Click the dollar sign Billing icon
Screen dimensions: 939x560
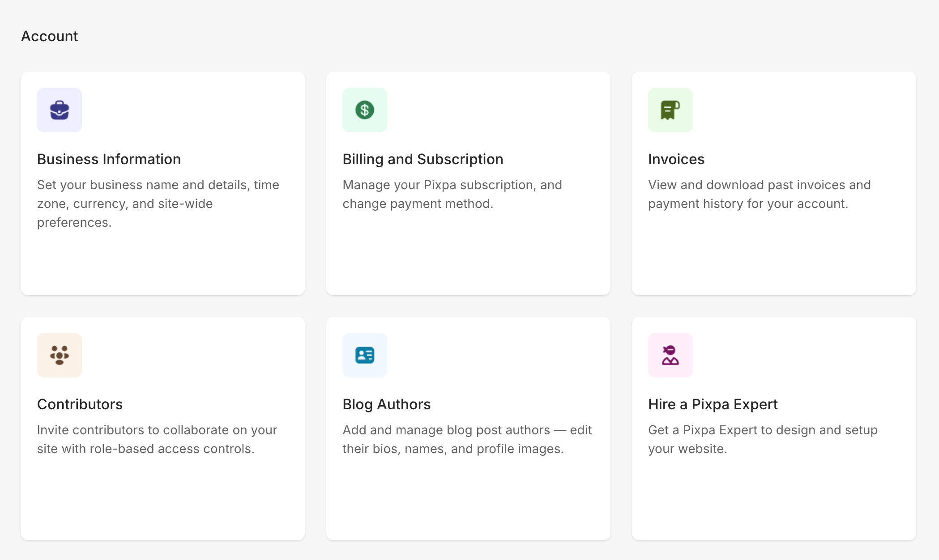365,110
